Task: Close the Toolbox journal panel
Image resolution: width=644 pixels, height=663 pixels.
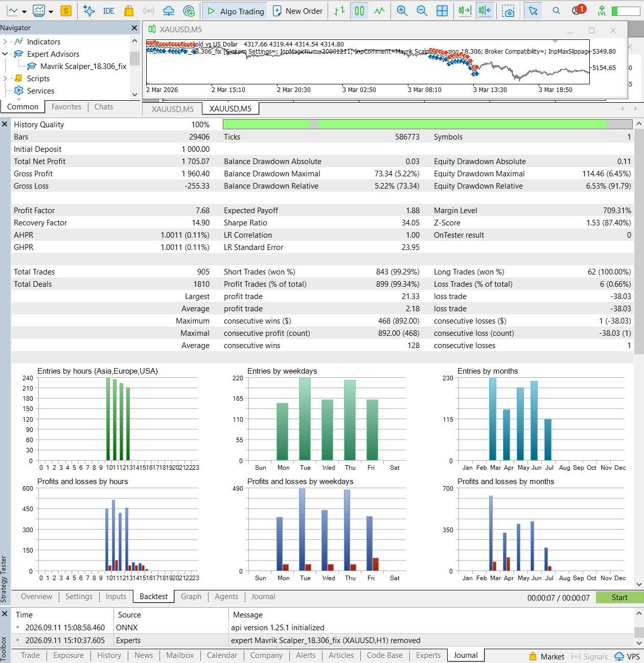Action: (5, 613)
